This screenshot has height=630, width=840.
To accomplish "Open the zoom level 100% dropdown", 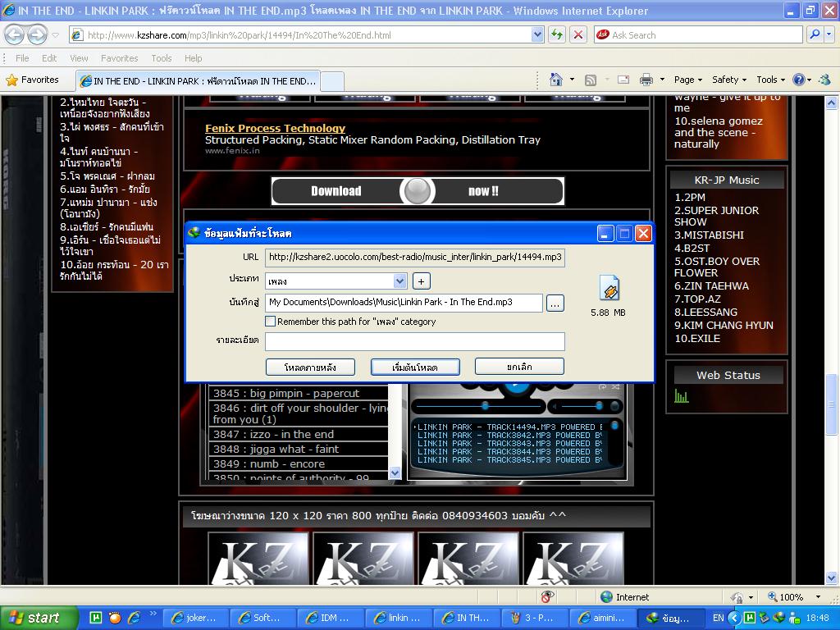I will [818, 597].
